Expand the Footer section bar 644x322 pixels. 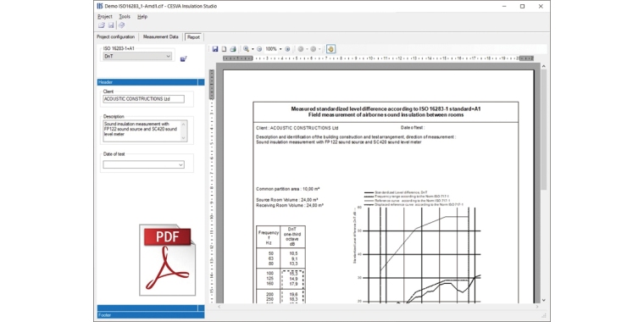[x=151, y=315]
